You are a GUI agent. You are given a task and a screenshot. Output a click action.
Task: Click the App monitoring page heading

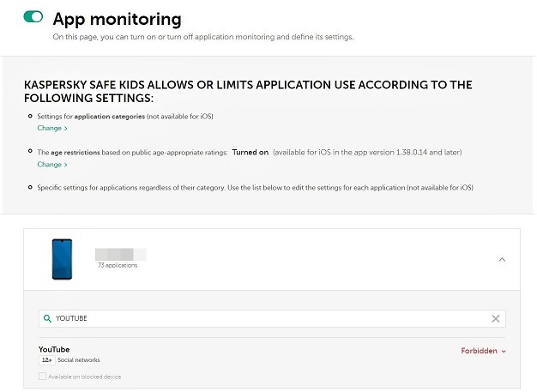(x=117, y=19)
